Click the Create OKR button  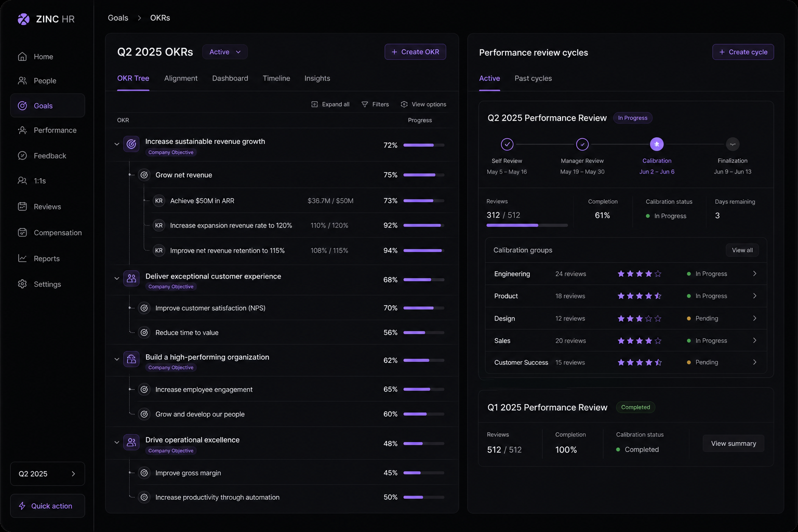pos(415,52)
